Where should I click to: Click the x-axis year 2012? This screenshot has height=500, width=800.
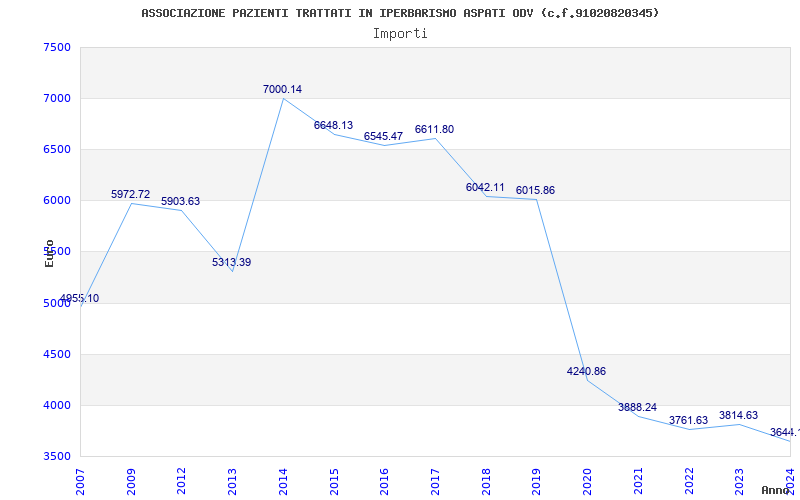pyautogui.click(x=182, y=481)
